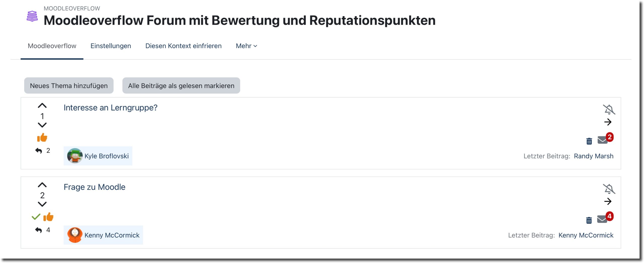Open the Einstellungen tab

[111, 46]
